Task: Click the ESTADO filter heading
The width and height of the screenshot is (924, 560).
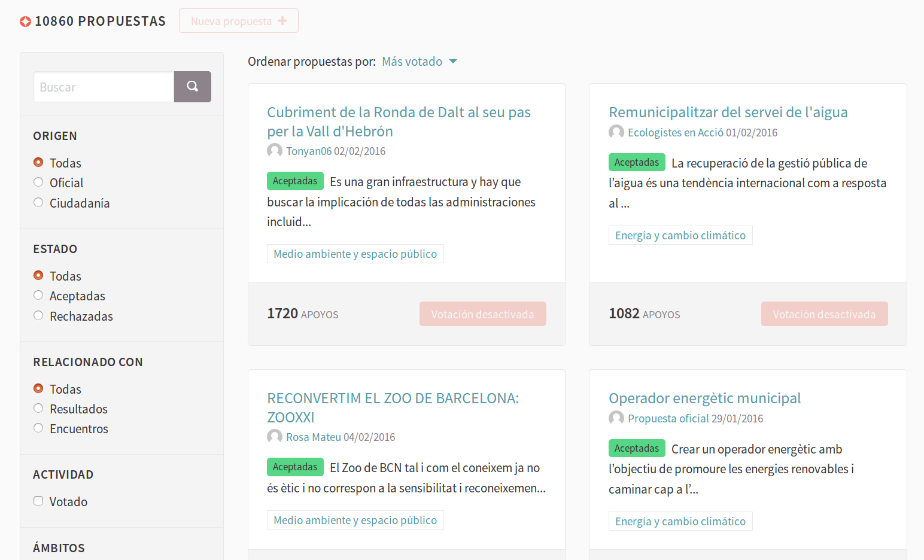Action: coord(55,249)
